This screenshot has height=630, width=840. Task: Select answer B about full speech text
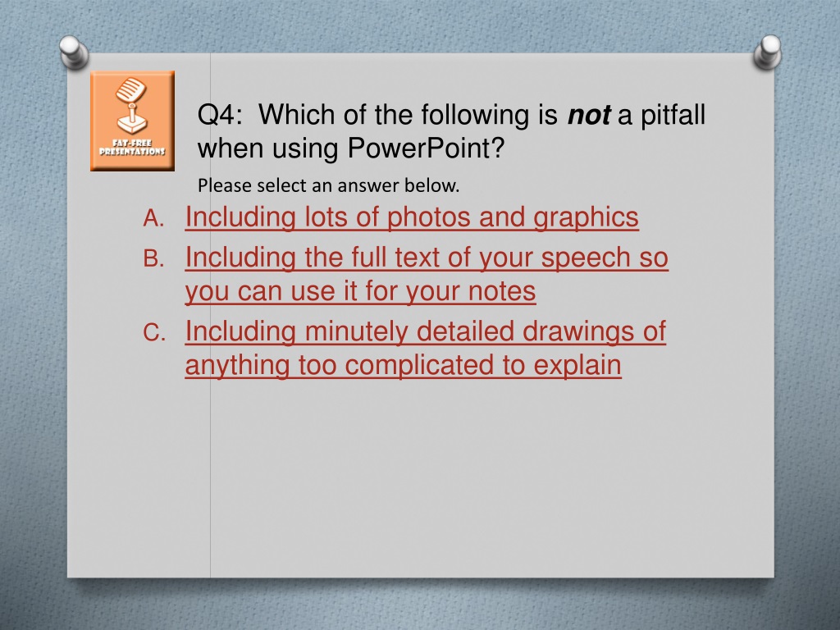427,274
